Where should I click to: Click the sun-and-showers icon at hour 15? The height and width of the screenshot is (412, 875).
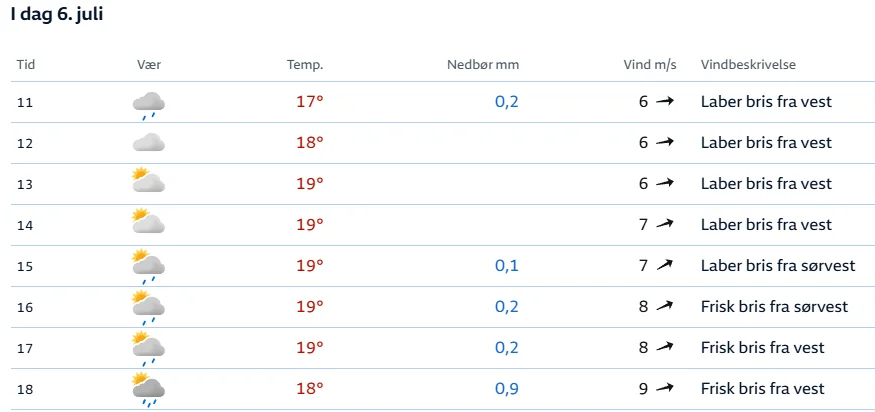click(x=148, y=266)
